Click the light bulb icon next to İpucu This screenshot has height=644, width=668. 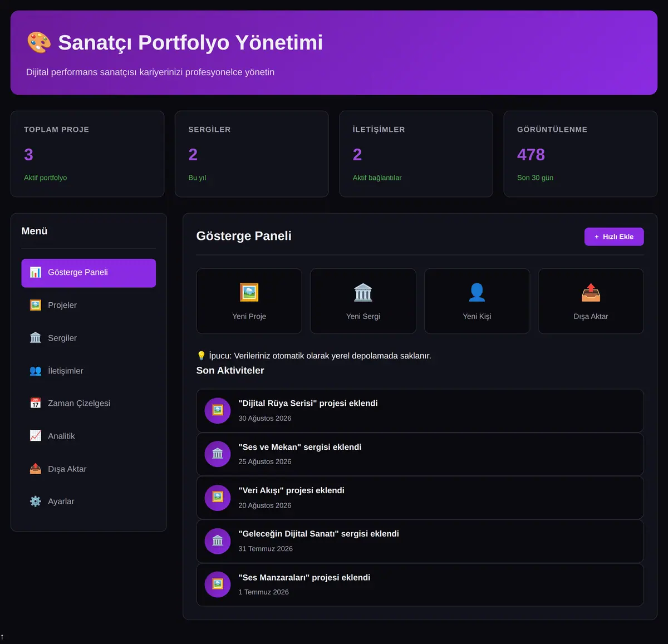(x=202, y=356)
